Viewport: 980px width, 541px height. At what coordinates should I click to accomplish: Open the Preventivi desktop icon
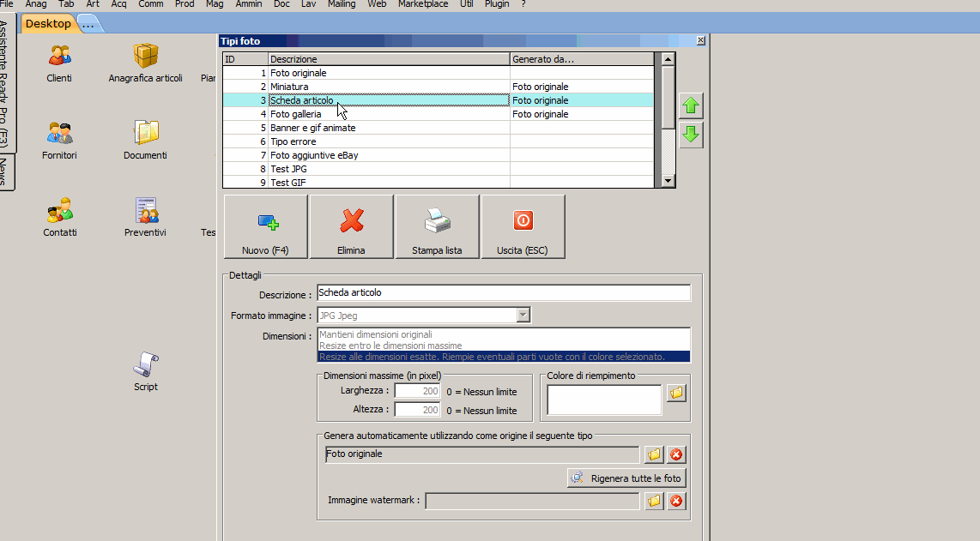[x=145, y=212]
